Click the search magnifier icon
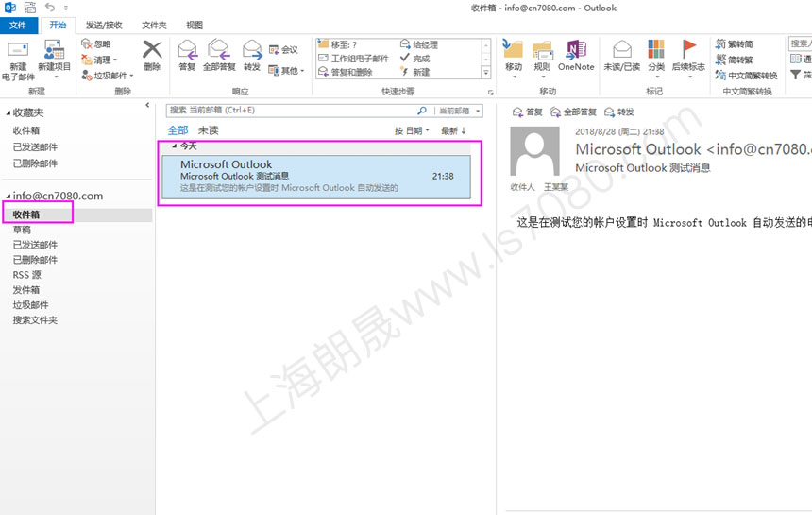 click(422, 111)
